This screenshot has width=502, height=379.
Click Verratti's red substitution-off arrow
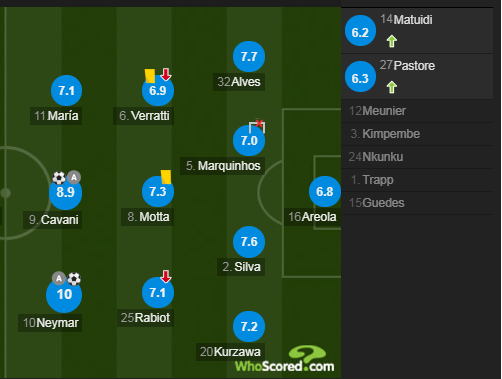(x=166, y=74)
